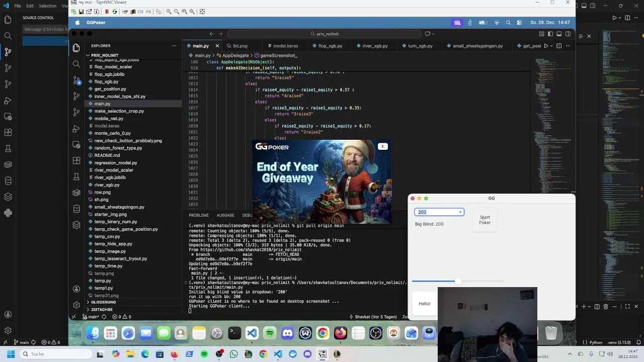Switch to AUSGABE panel tab
This screenshot has height=362, width=644.
225,215
